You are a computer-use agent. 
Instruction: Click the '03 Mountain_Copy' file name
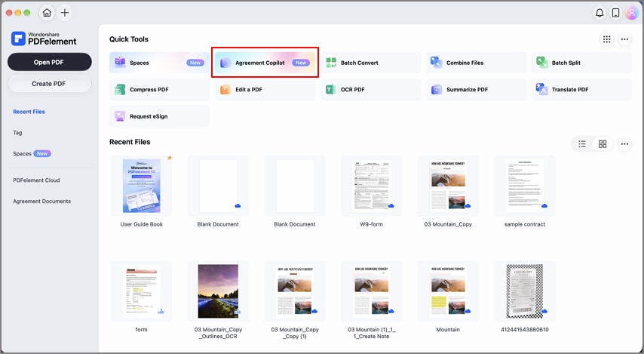coord(448,224)
